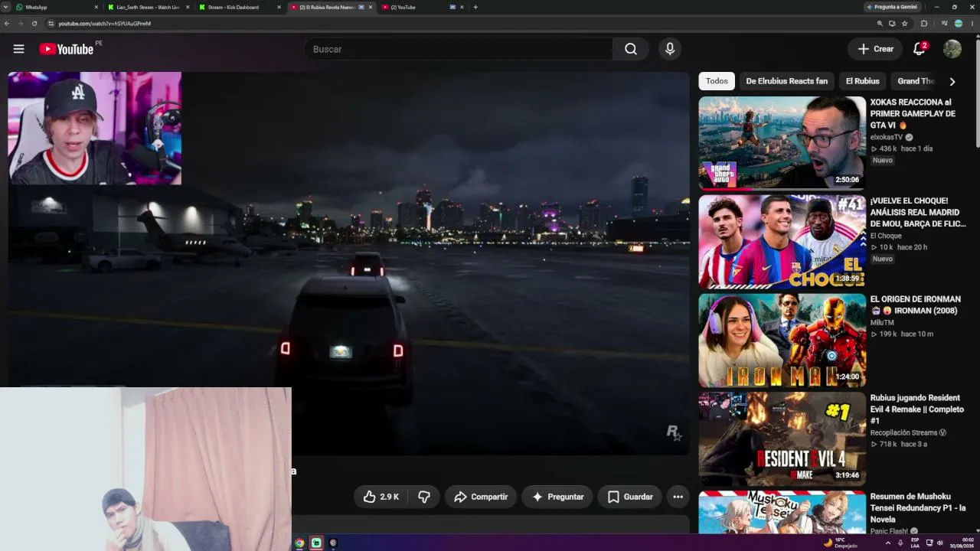Select the Grand Theft filter chip
Image resolution: width=980 pixels, height=551 pixels.
tap(916, 81)
